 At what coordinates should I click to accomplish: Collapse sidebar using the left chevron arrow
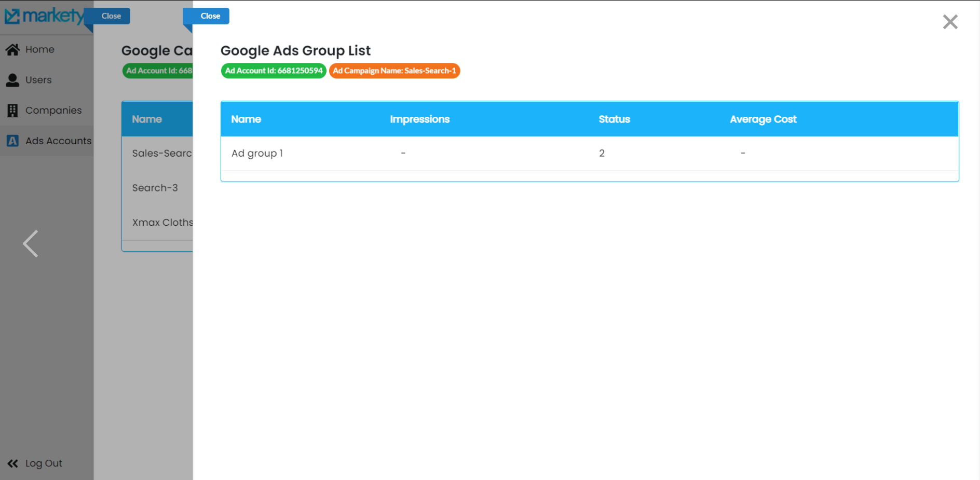pos(31,243)
